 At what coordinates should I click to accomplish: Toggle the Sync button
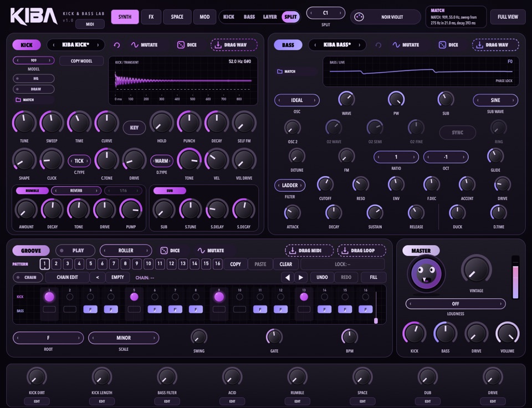[x=457, y=132]
